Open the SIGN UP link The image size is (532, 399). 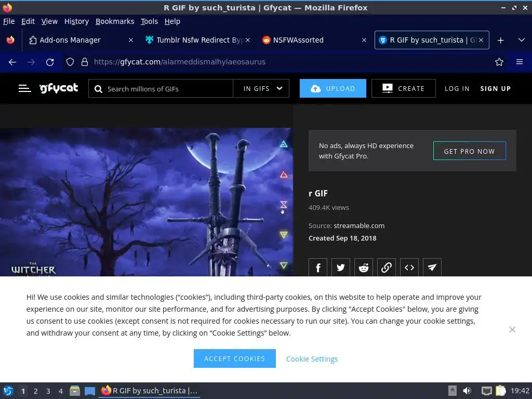(495, 88)
